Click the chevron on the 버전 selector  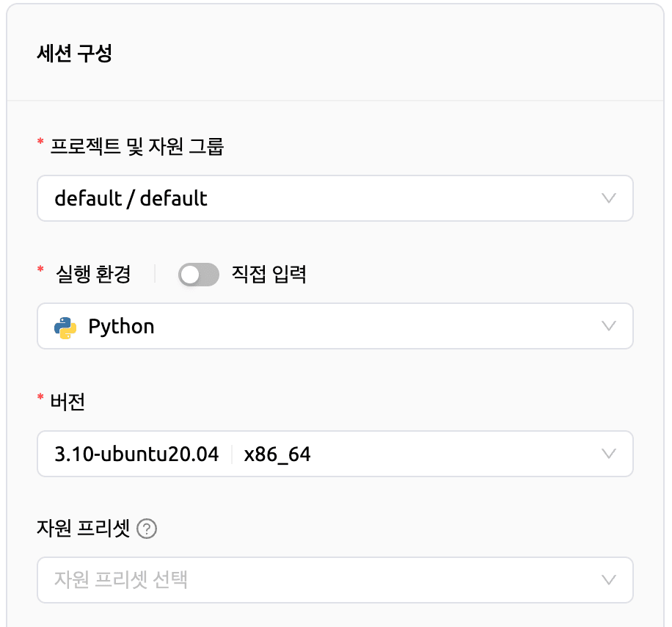pyautogui.click(x=609, y=454)
